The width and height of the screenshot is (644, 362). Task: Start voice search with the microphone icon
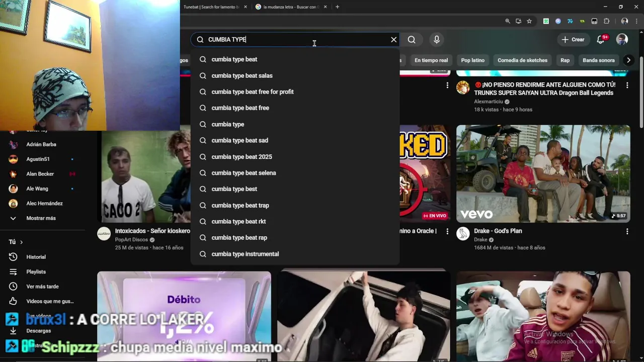436,40
